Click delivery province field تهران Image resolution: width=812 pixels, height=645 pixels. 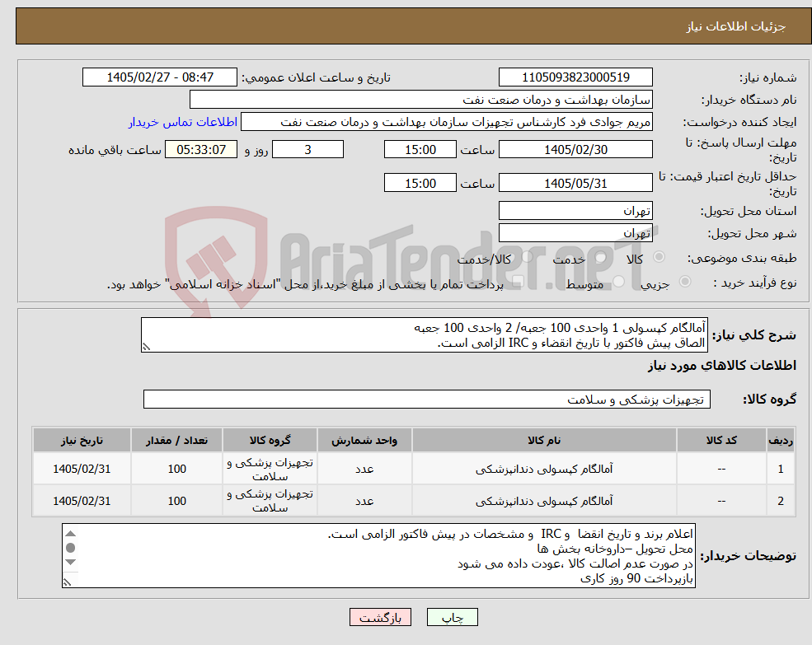pyautogui.click(x=575, y=211)
